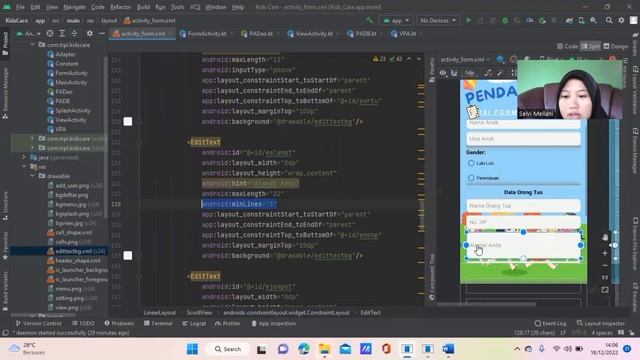Screen dimensions: 640x360
Task: Open the Android project view dropdown
Action: point(29,33)
